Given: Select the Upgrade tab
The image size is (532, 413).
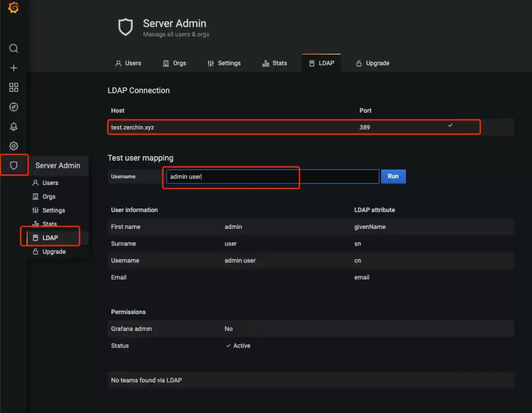Looking at the screenshot, I should (373, 63).
